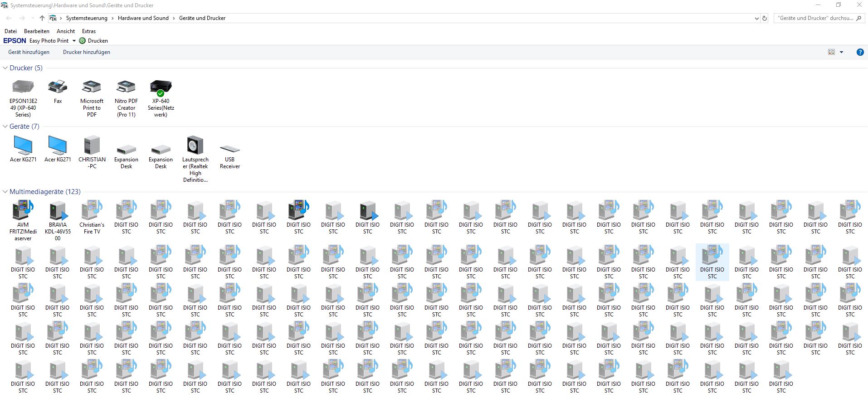The height and width of the screenshot is (403, 868).
Task: Collapse the Multimediageräte (123) group
Action: click(5, 192)
